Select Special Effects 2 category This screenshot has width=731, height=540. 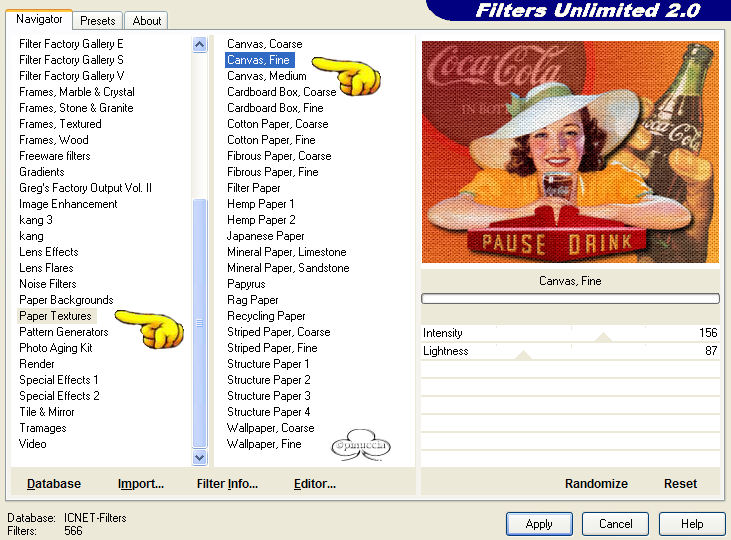(59, 395)
